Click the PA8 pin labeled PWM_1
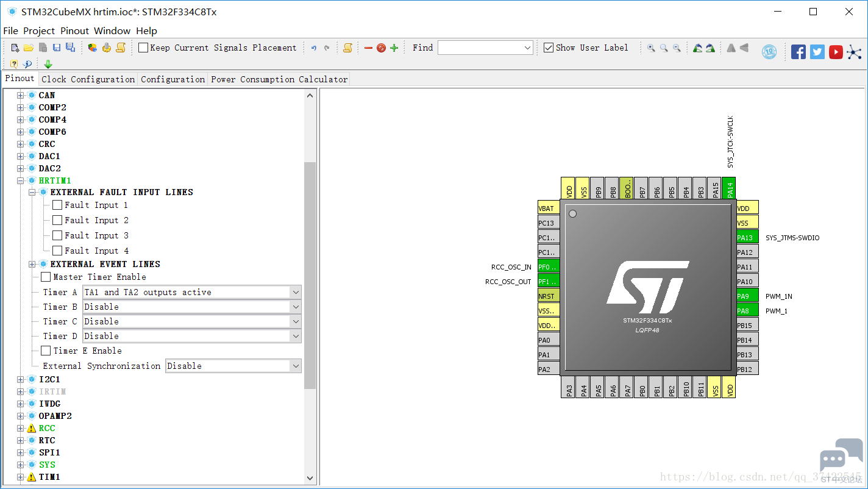This screenshot has height=489, width=868. point(747,311)
